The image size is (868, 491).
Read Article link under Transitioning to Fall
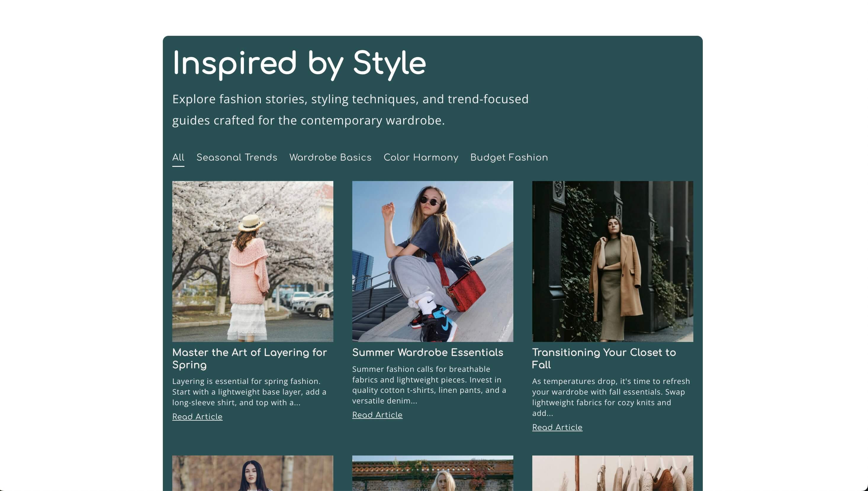(x=557, y=427)
